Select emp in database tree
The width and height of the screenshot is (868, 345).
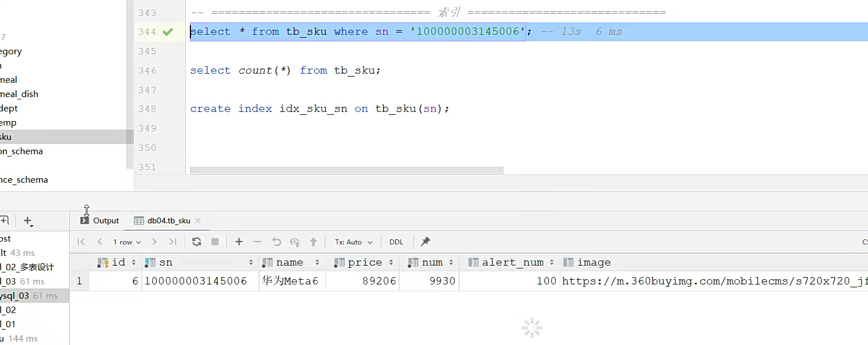coord(8,123)
